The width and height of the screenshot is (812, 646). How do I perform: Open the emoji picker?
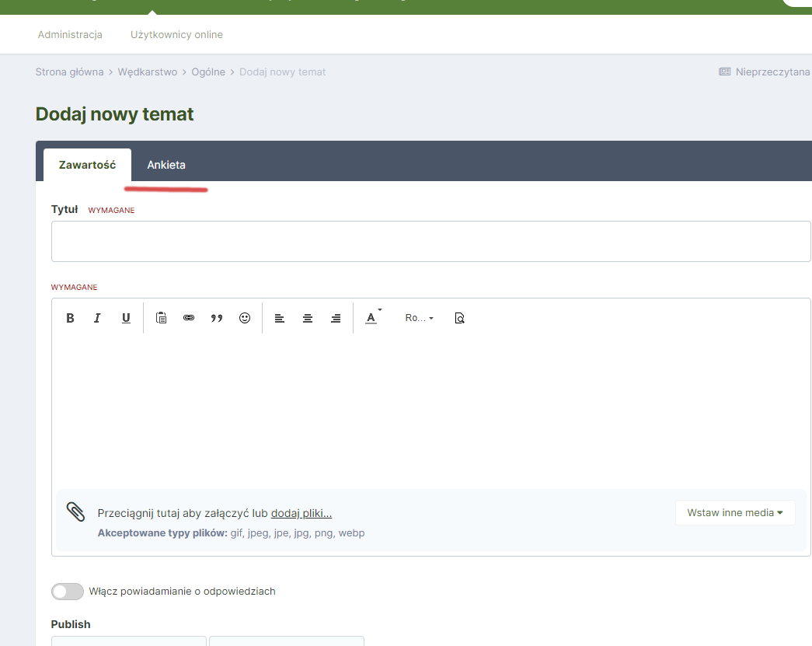tap(245, 318)
